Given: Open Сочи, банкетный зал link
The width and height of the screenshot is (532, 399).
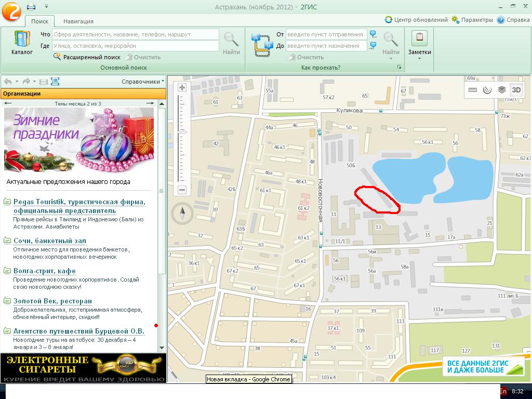Looking at the screenshot, I should (50, 241).
